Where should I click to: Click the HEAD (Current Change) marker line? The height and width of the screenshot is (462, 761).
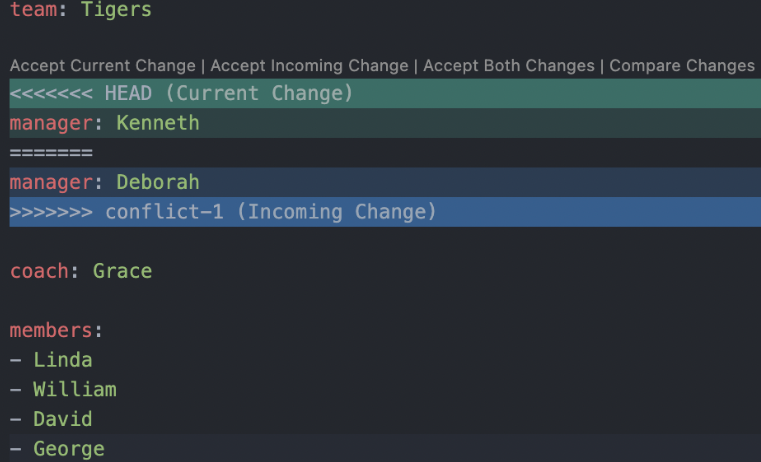pos(181,94)
